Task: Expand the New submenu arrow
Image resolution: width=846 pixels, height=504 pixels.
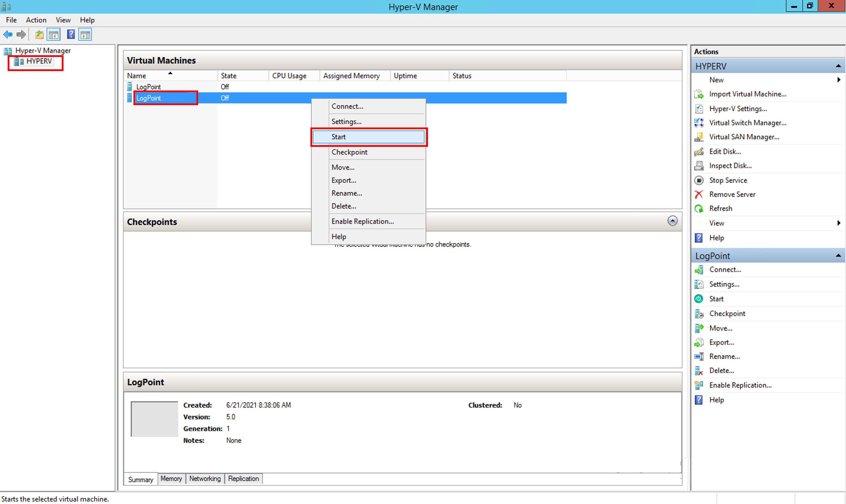Action: 839,80
